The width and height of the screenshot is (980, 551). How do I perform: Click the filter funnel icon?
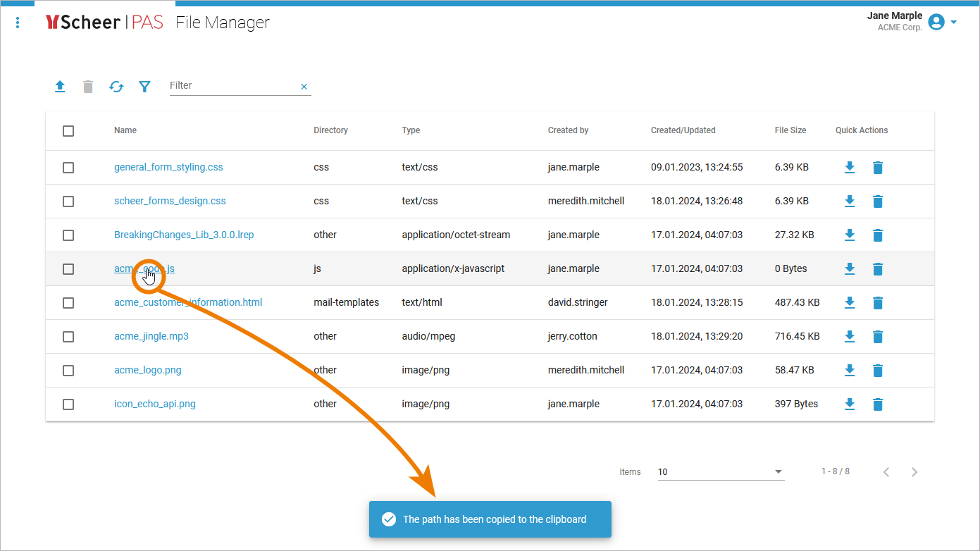144,87
